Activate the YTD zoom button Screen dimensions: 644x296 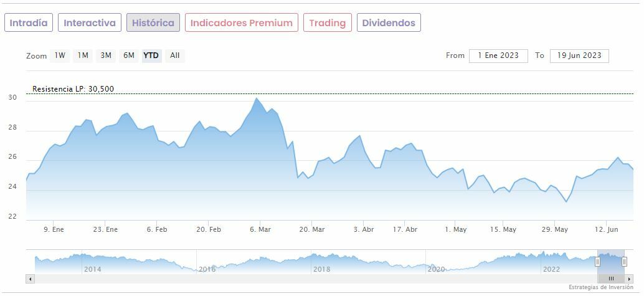point(151,55)
